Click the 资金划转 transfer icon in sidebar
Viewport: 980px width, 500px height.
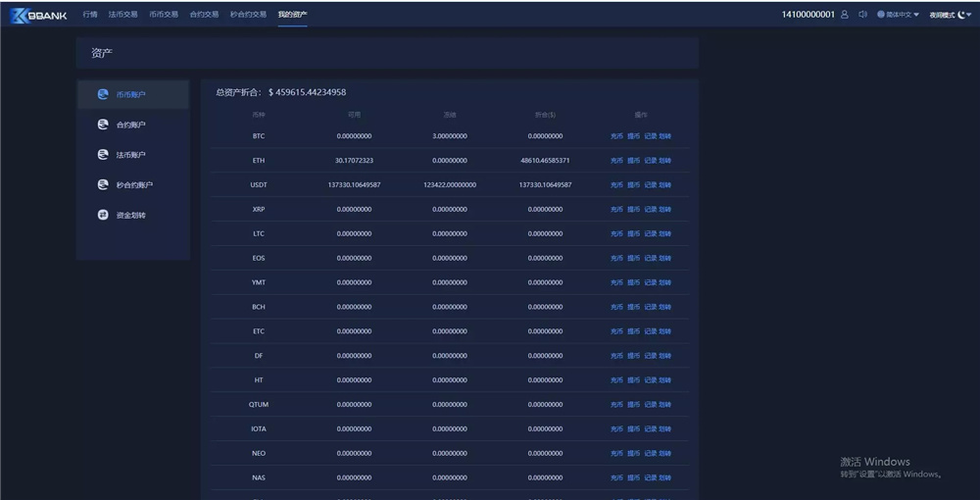coord(103,215)
